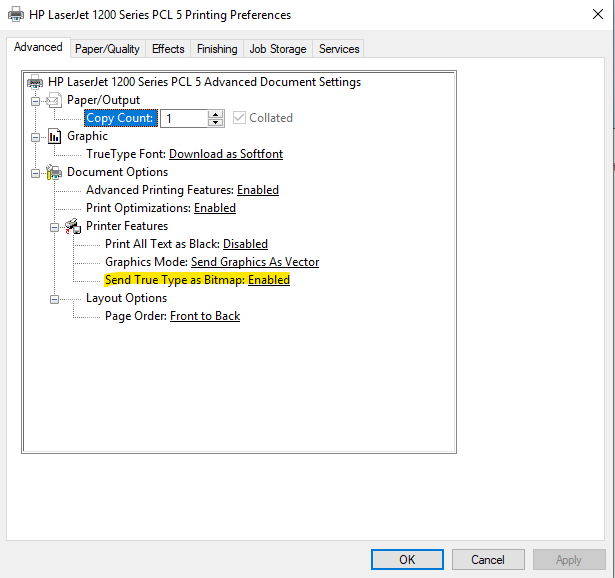Select the Graphic tree item
The height and width of the screenshot is (578, 615).
click(87, 136)
